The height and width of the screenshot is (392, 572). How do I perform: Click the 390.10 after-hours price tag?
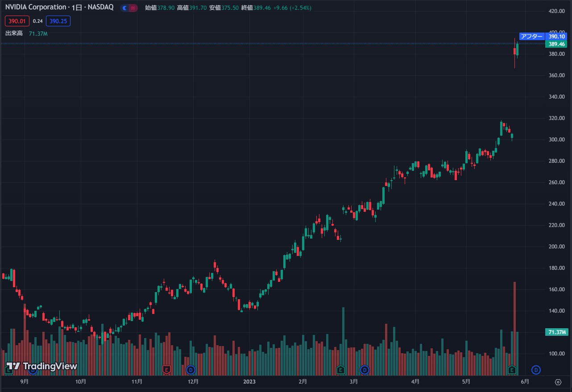(557, 37)
